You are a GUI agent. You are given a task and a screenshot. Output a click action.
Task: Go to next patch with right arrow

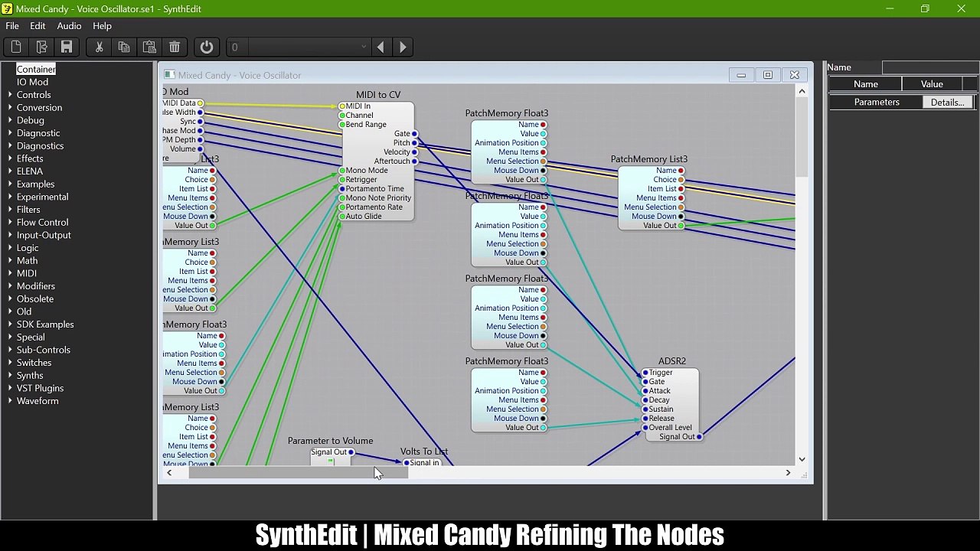click(x=403, y=47)
